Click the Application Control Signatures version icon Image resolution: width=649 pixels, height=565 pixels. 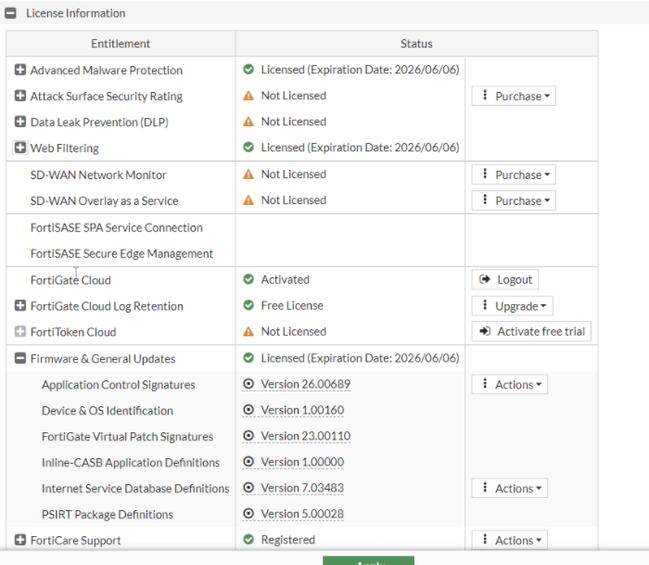click(249, 385)
